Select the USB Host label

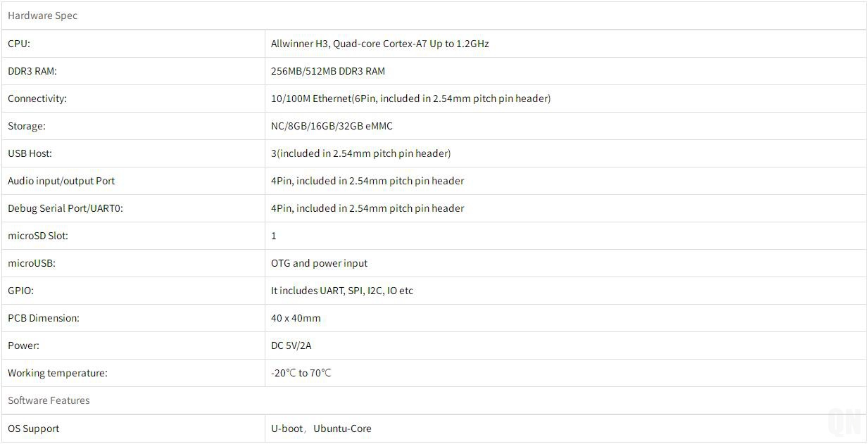click(30, 153)
